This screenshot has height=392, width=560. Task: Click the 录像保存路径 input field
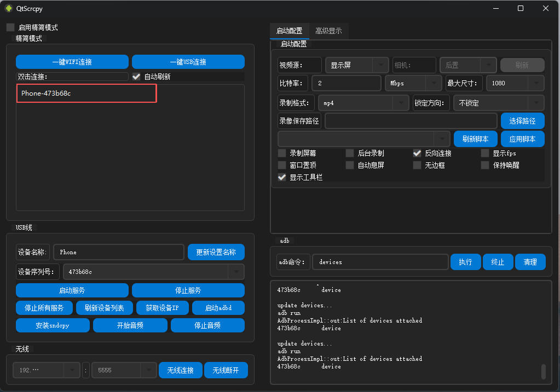point(411,121)
